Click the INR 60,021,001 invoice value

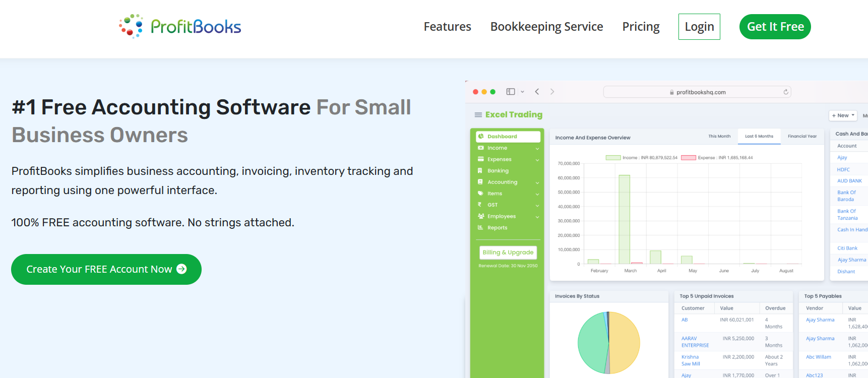pyautogui.click(x=737, y=320)
